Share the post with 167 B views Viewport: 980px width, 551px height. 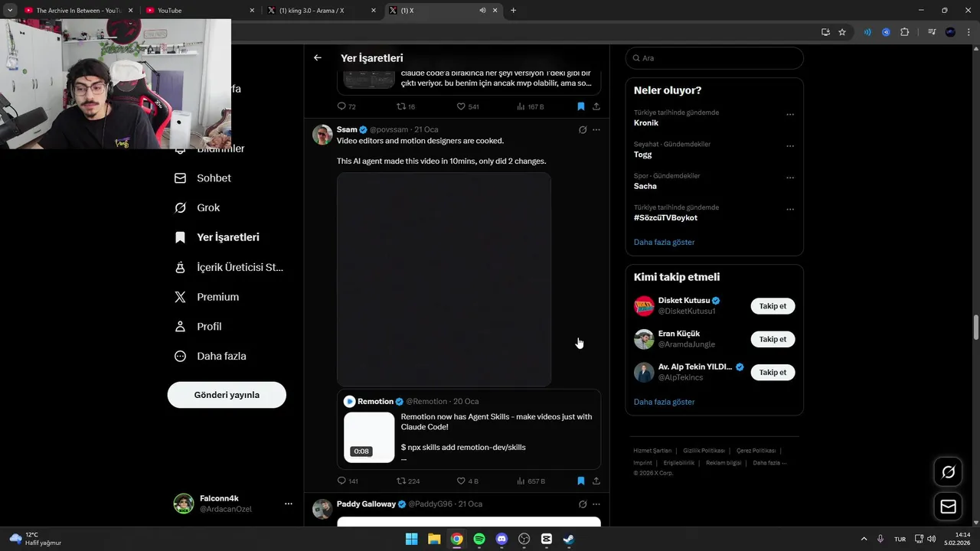click(596, 106)
